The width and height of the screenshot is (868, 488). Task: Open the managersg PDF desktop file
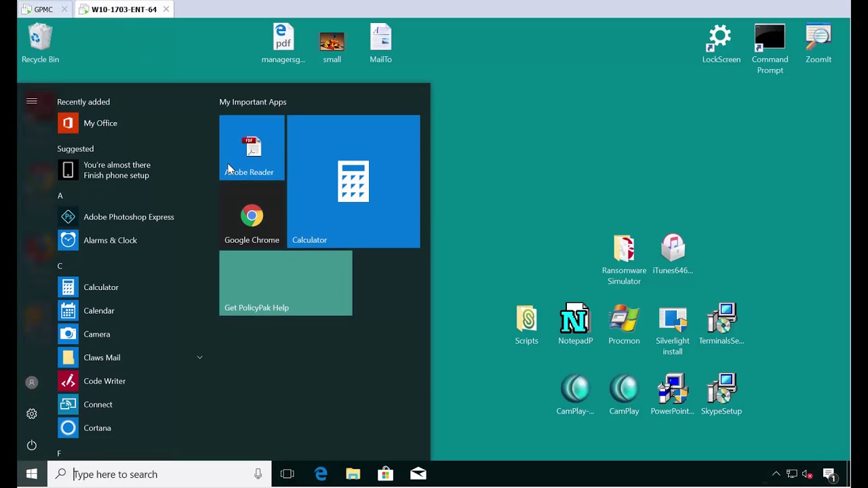click(x=283, y=43)
